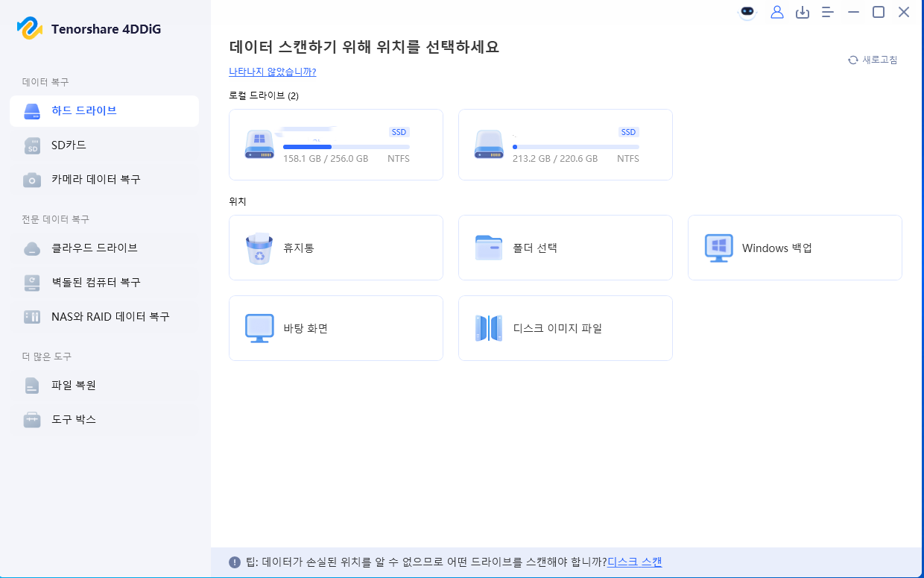Open the SD카드 sidebar item
924x578 pixels.
pos(104,145)
